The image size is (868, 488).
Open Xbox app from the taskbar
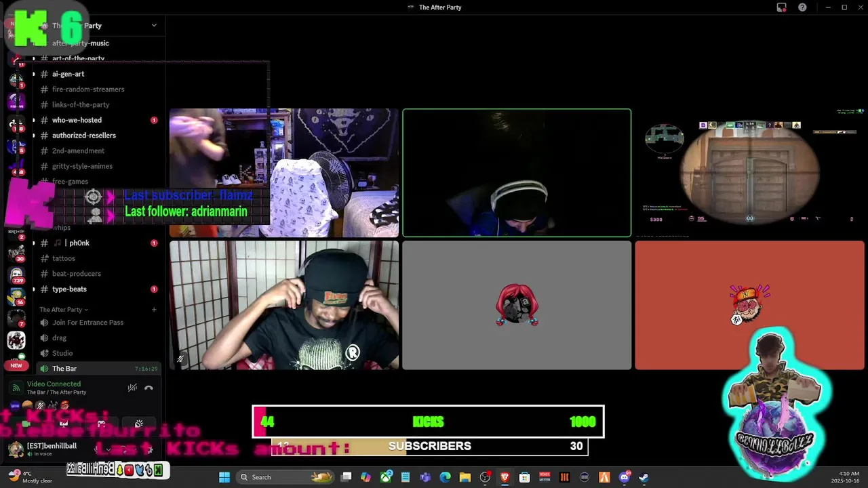(386, 477)
